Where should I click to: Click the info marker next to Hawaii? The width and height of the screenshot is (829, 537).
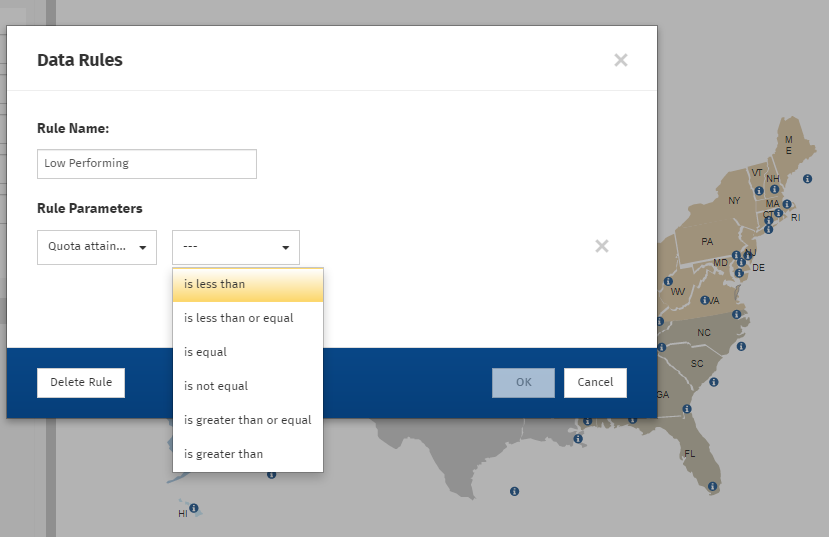194,508
